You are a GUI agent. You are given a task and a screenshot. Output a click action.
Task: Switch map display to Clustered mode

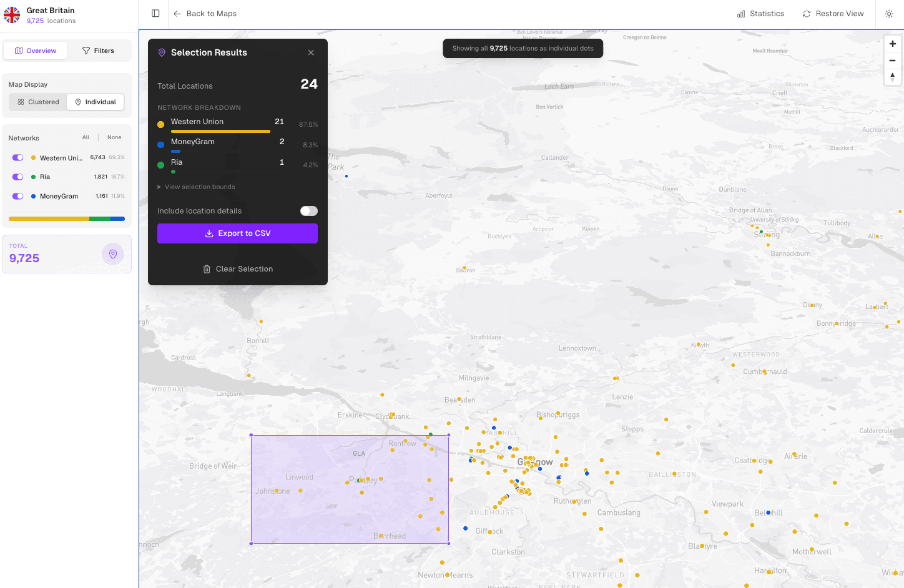pos(38,101)
